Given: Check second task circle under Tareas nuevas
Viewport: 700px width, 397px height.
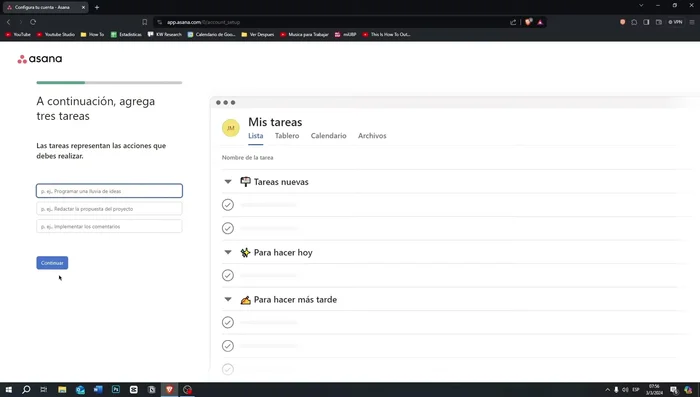Looking at the screenshot, I should (x=228, y=228).
